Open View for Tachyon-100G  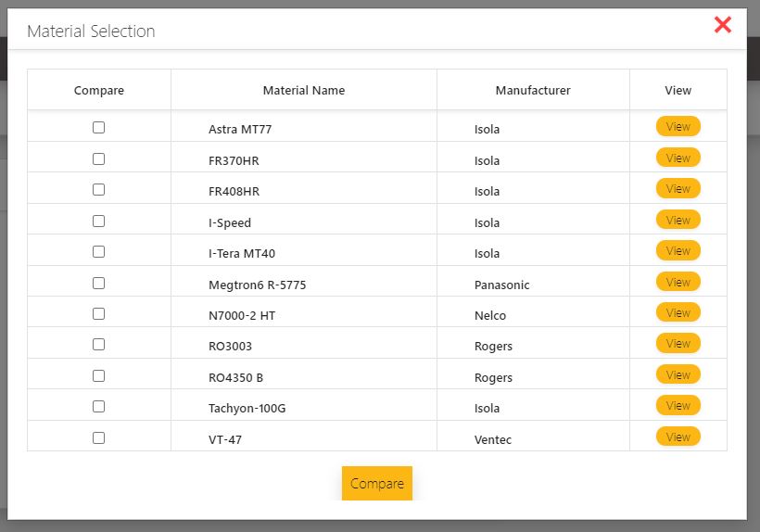pyautogui.click(x=678, y=405)
